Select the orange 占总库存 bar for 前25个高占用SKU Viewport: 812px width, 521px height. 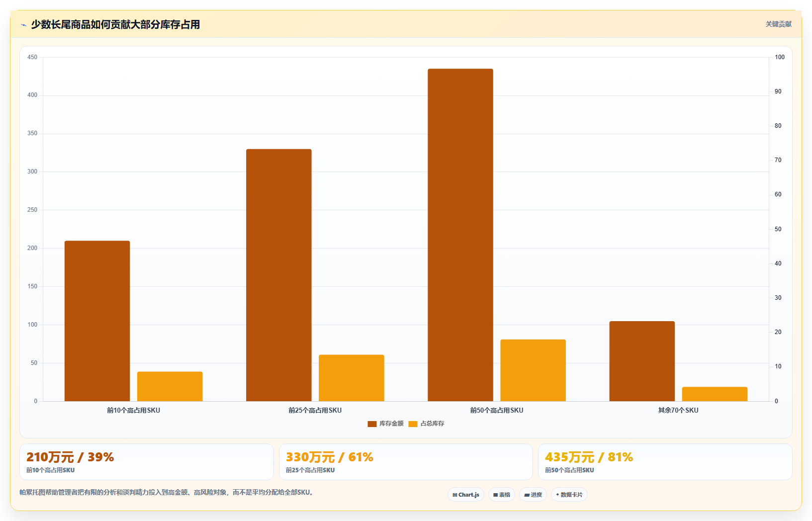(352, 378)
